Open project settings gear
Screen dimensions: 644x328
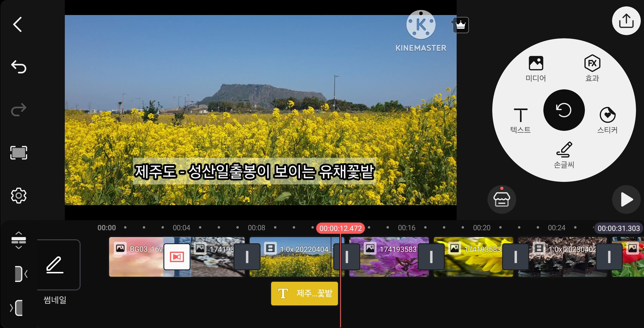coord(19,195)
